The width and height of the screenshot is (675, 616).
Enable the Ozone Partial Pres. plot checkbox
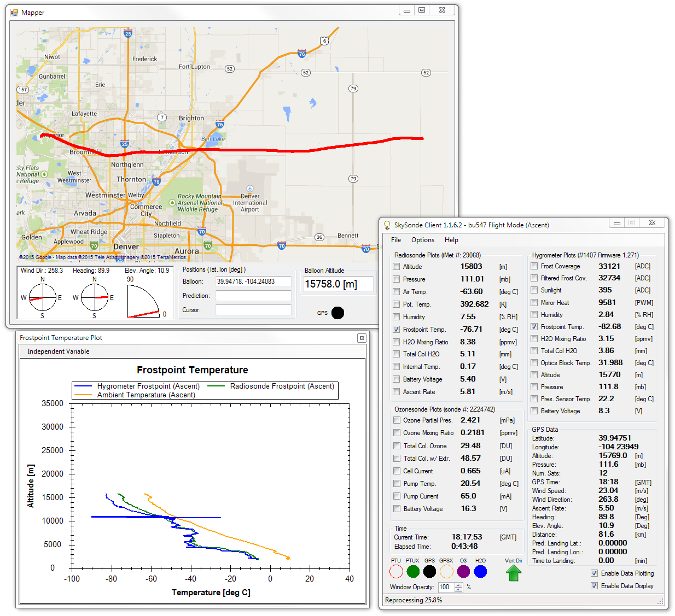coord(397,420)
